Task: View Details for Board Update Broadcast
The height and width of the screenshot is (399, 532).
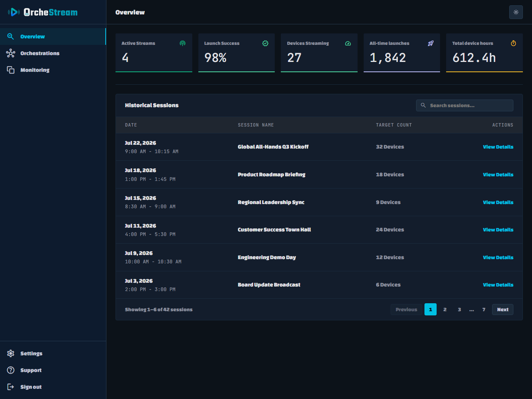Action: [x=498, y=285]
